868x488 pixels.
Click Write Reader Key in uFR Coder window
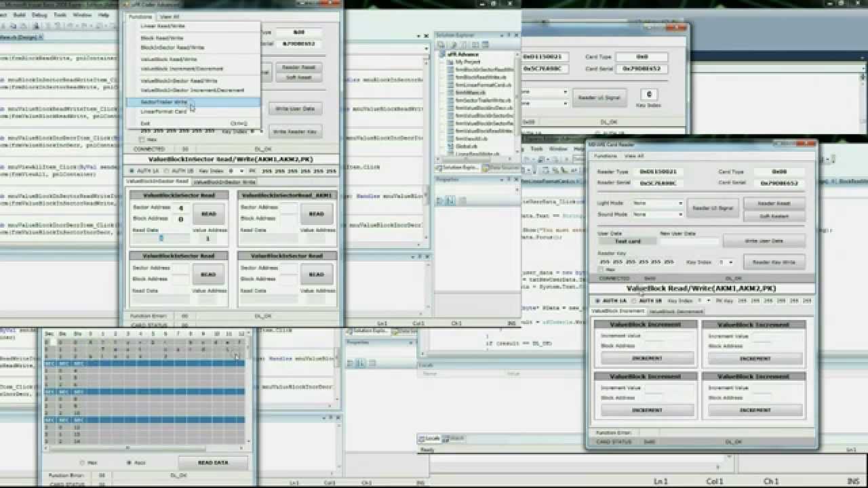[295, 131]
